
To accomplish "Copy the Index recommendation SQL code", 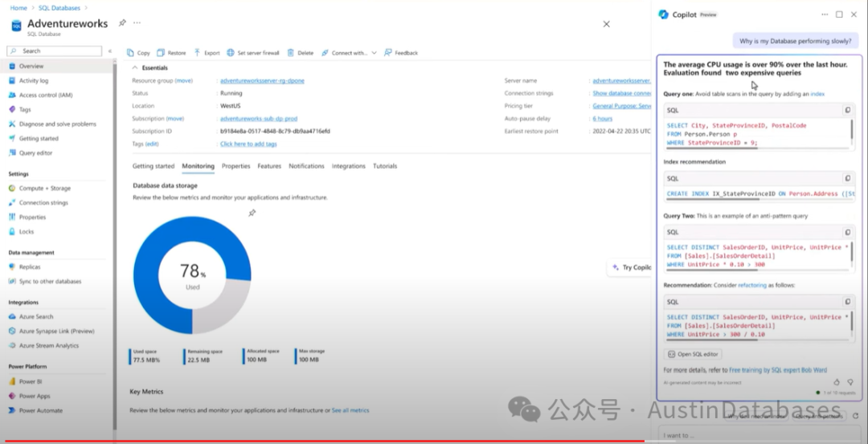I will (x=848, y=178).
